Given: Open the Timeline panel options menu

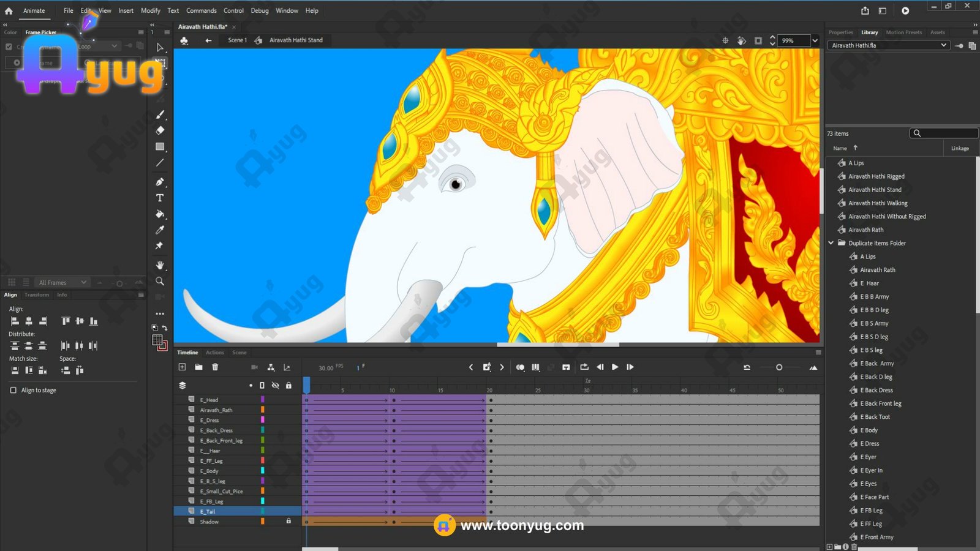Looking at the screenshot, I should point(818,353).
